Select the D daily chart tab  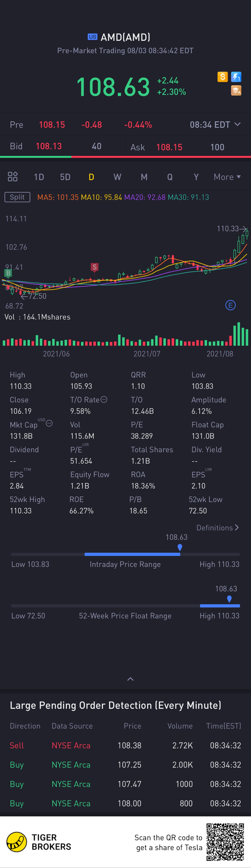point(91,177)
